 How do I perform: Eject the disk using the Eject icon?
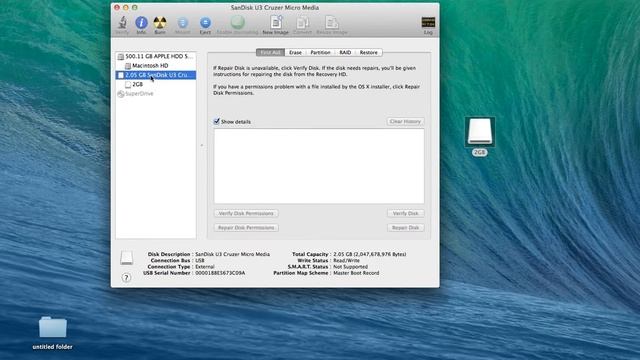tap(205, 24)
